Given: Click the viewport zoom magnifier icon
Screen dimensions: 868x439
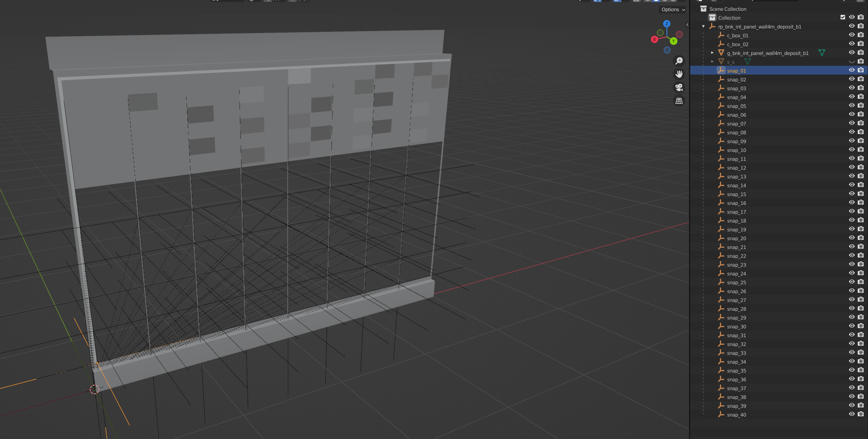Looking at the screenshot, I should pyautogui.click(x=679, y=61).
